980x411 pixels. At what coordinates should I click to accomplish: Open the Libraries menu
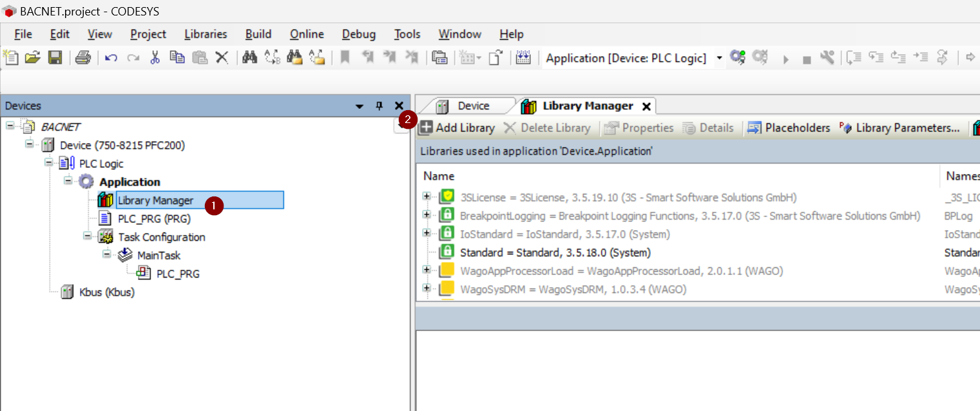(x=206, y=34)
